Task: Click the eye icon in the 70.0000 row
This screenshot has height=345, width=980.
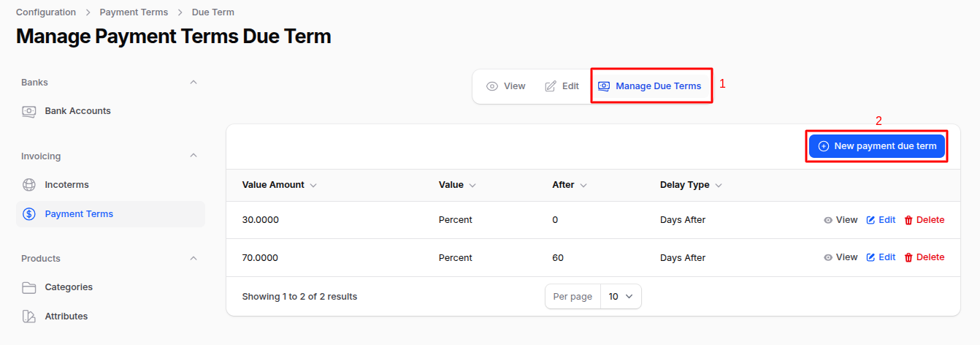Action: [828, 257]
